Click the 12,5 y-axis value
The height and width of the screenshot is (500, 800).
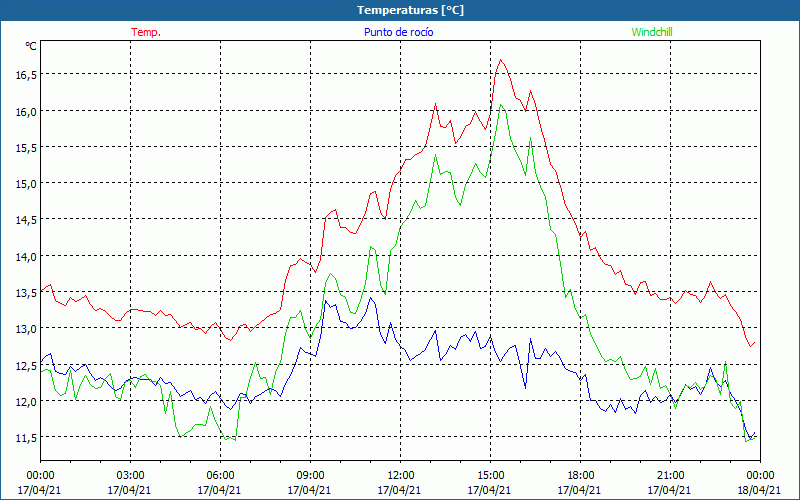pyautogui.click(x=26, y=365)
